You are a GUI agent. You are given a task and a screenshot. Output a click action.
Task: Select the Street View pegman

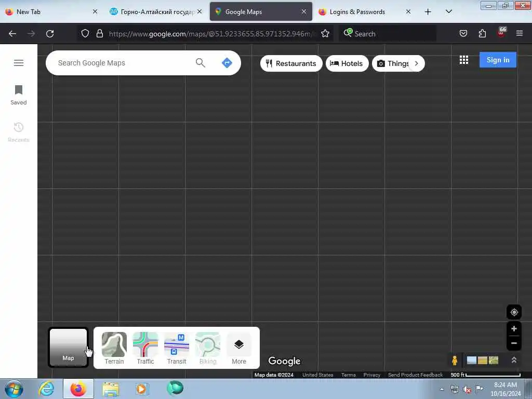tap(455, 361)
